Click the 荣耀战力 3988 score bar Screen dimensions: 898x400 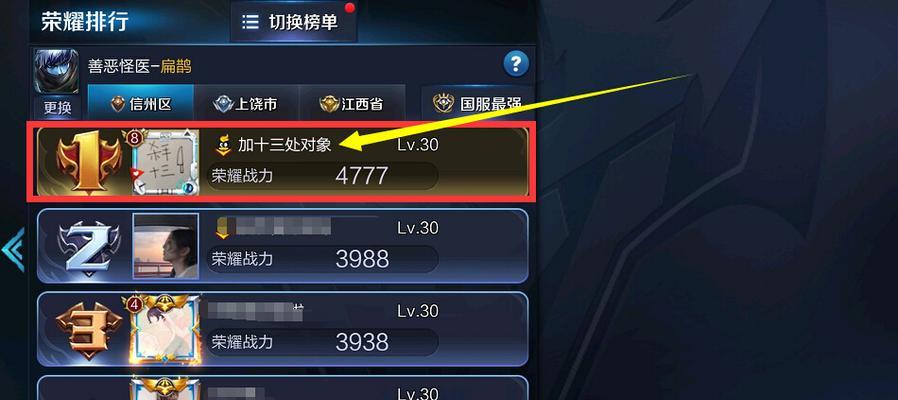322,259
